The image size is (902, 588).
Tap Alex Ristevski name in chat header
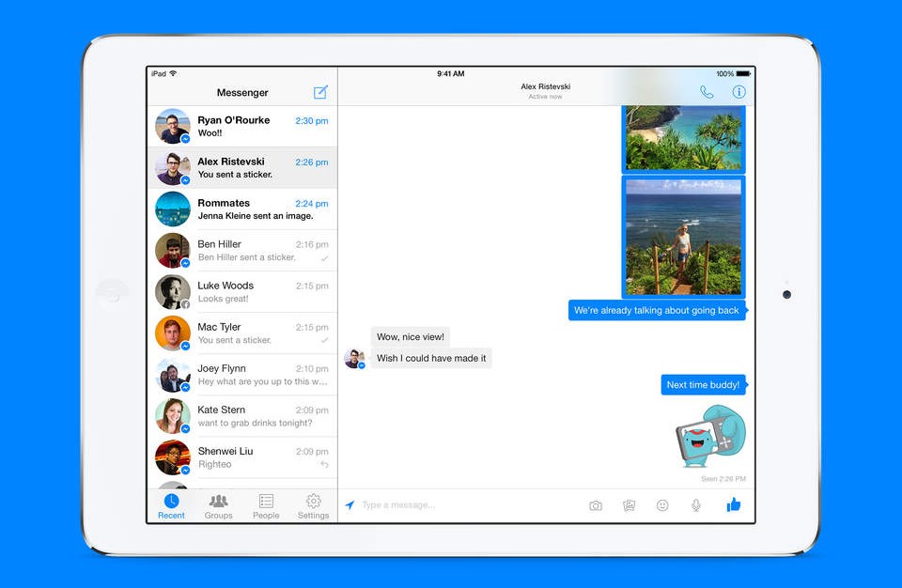pyautogui.click(x=545, y=86)
